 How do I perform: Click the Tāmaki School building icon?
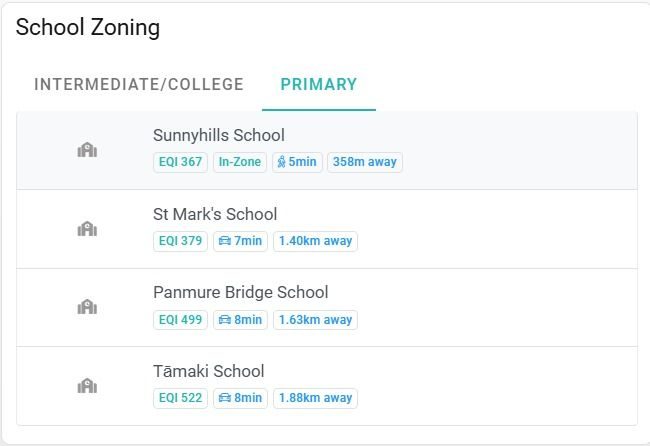tap(87, 386)
